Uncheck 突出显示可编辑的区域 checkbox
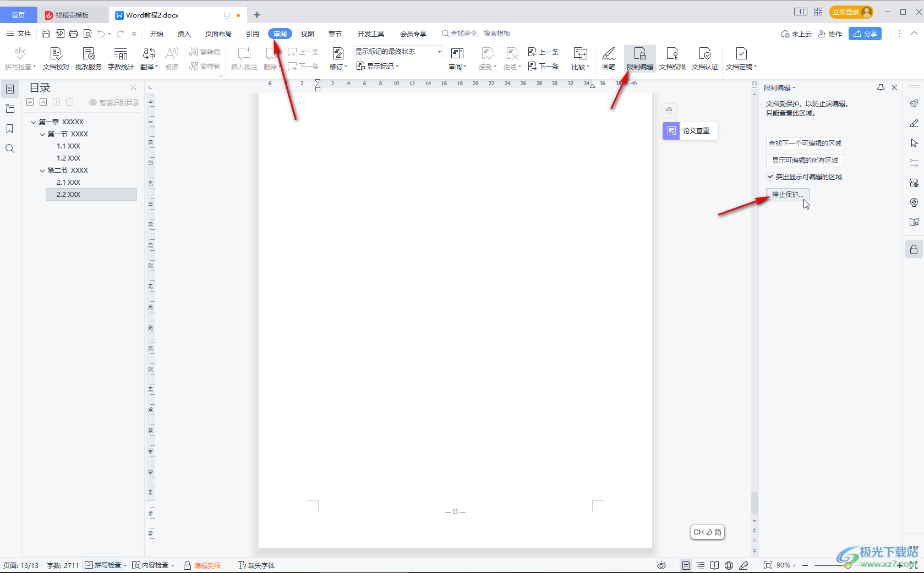 tap(770, 177)
